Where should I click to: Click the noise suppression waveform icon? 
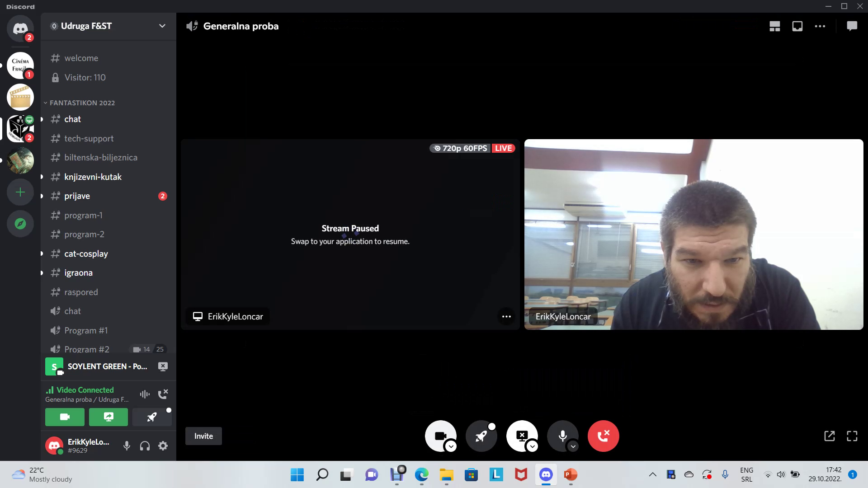(x=145, y=394)
